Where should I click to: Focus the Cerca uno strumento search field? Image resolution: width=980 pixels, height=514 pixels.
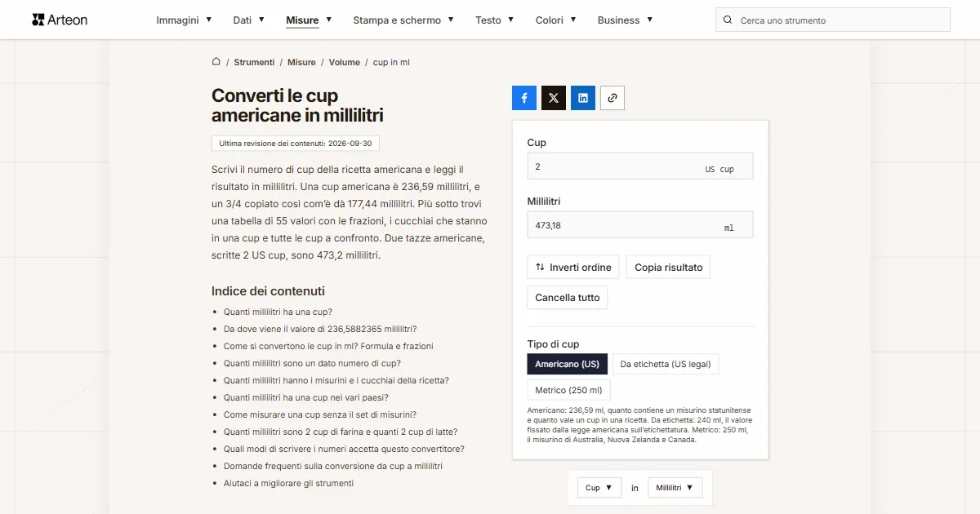click(833, 20)
